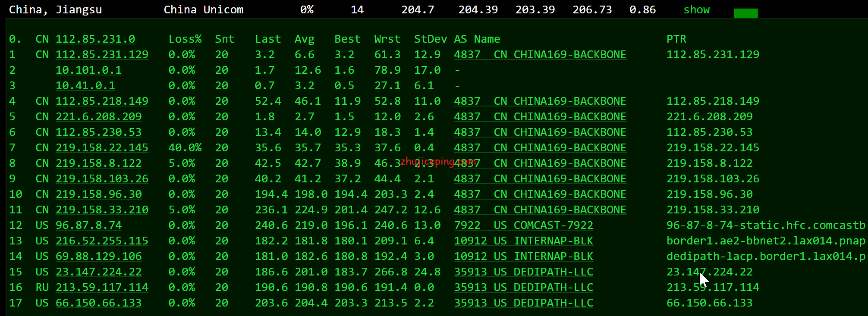Open IP link 66.150.66.133 in hop 17
Image resolution: width=868 pixels, height=316 pixels.
tap(99, 303)
